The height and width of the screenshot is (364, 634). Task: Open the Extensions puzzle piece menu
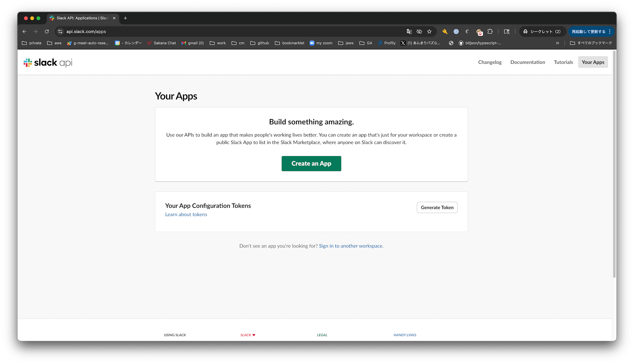[490, 31]
